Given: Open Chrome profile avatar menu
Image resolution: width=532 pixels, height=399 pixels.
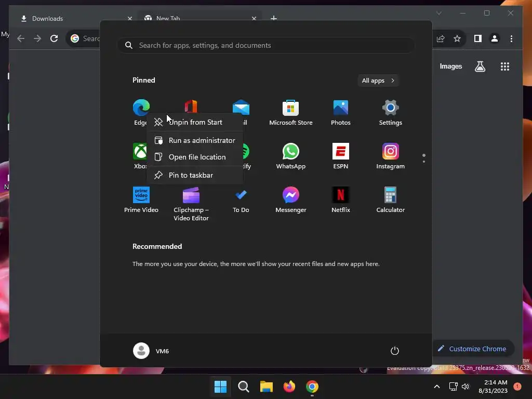Looking at the screenshot, I should [495, 38].
